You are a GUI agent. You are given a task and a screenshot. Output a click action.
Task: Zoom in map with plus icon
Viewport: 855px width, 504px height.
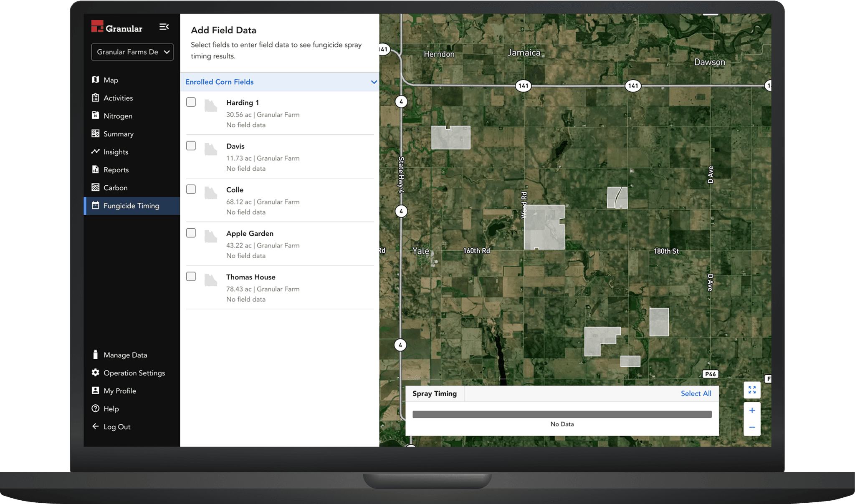click(x=752, y=411)
